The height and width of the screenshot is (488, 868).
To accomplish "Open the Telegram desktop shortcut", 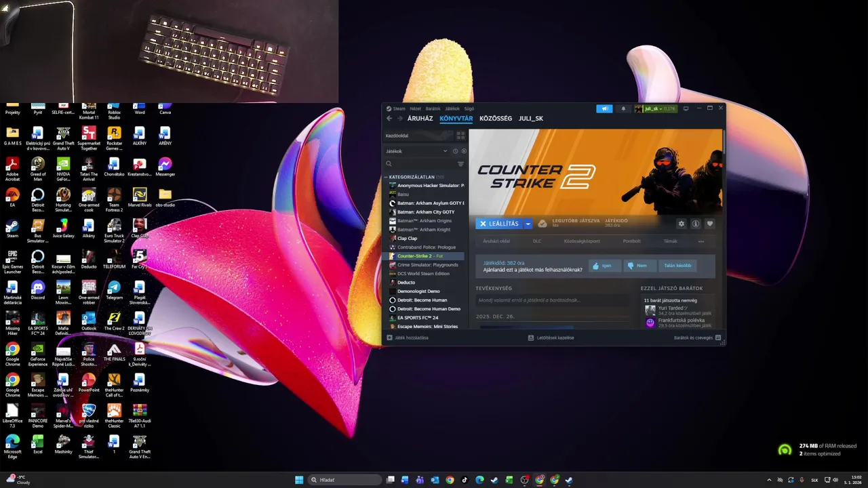I will [114, 290].
